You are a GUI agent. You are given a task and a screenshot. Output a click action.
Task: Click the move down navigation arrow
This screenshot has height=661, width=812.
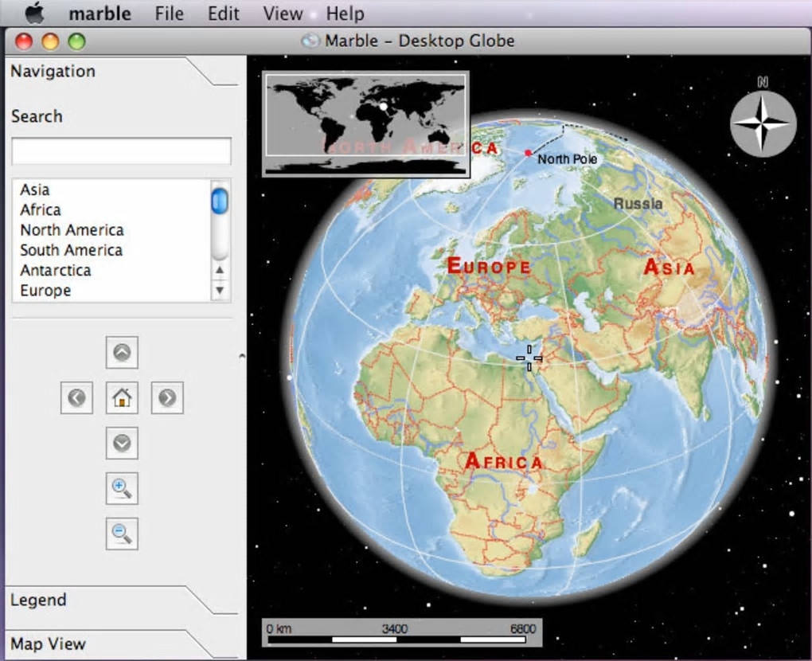(122, 443)
